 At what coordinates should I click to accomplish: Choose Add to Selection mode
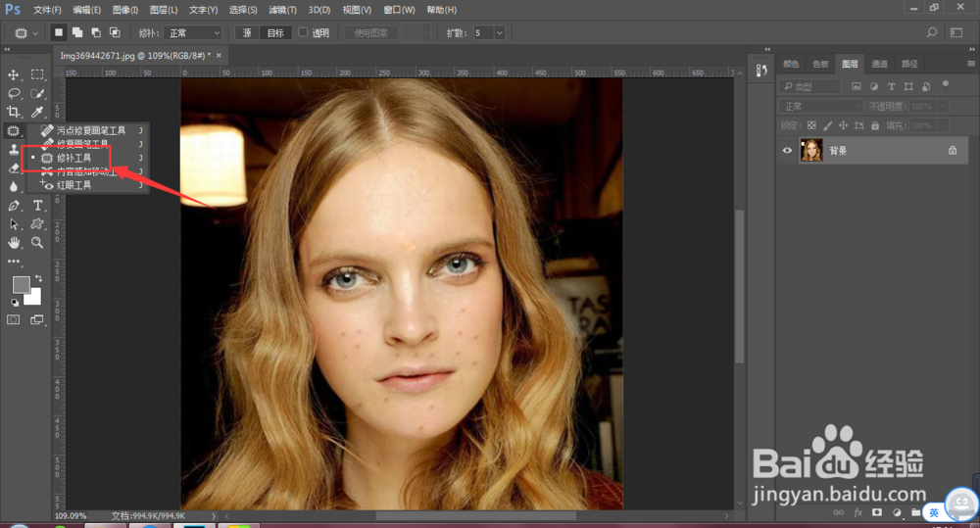pyautogui.click(x=77, y=32)
